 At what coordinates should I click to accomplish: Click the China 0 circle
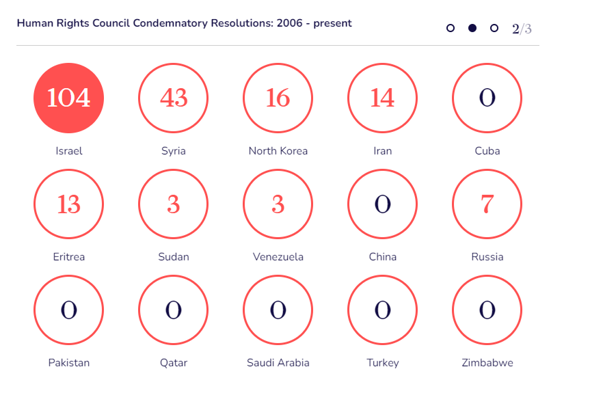382,204
